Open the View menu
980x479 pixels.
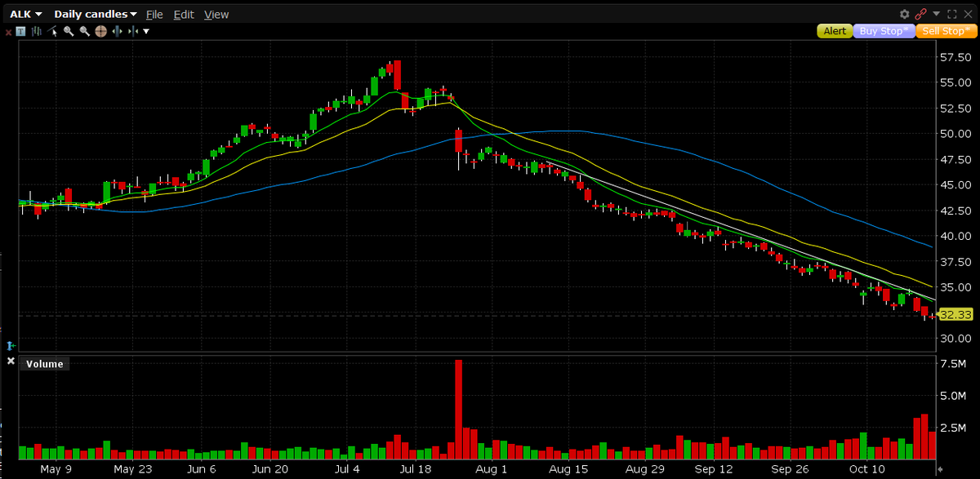(216, 15)
